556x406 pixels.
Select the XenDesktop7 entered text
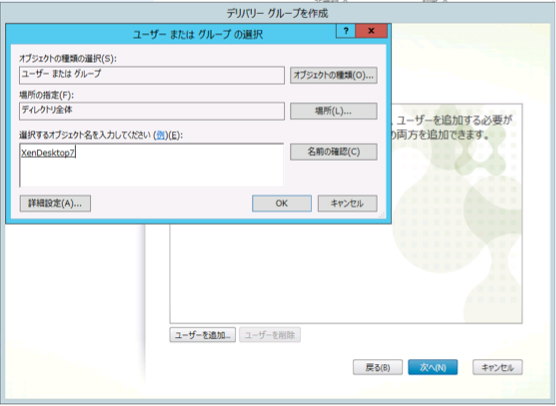(x=48, y=153)
